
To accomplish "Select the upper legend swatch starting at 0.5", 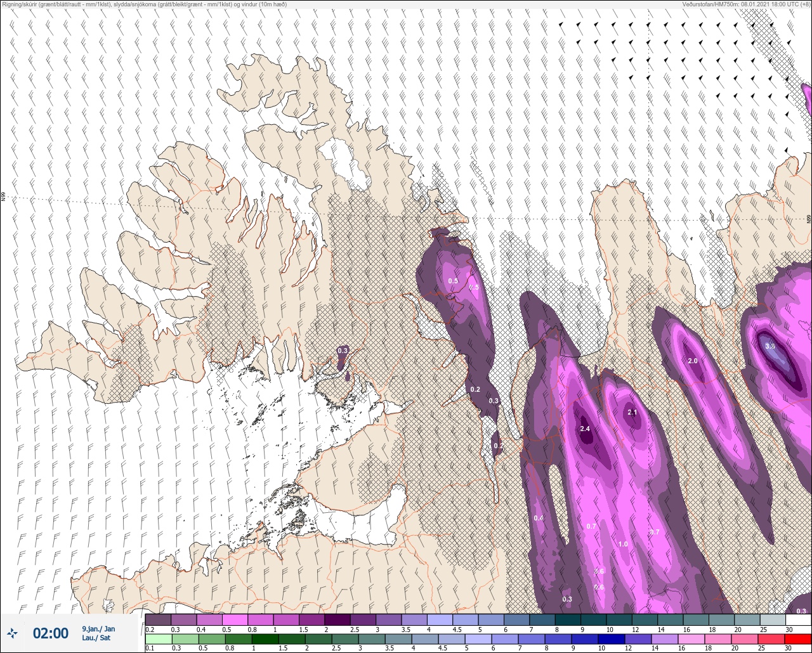I will pos(235,619).
